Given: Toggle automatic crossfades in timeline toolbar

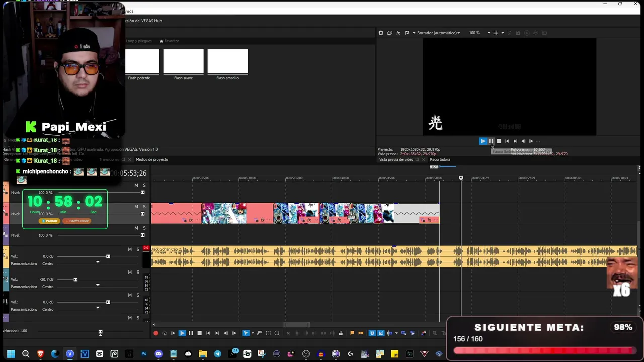Looking at the screenshot, I should coord(381,333).
